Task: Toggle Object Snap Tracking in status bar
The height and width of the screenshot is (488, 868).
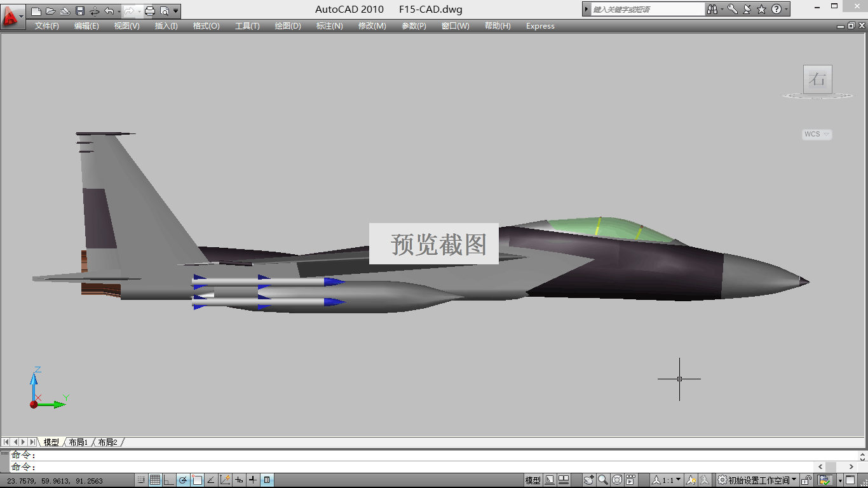Action: pos(211,480)
